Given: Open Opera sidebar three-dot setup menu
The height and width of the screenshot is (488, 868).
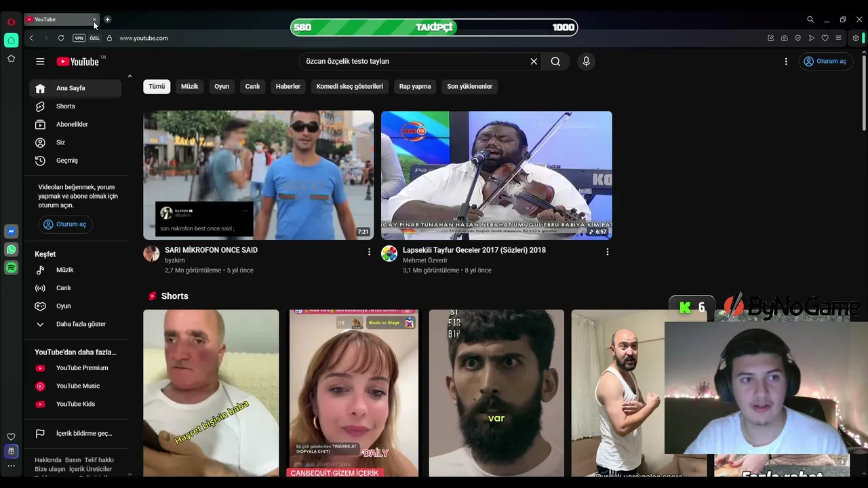Looking at the screenshot, I should (11, 466).
